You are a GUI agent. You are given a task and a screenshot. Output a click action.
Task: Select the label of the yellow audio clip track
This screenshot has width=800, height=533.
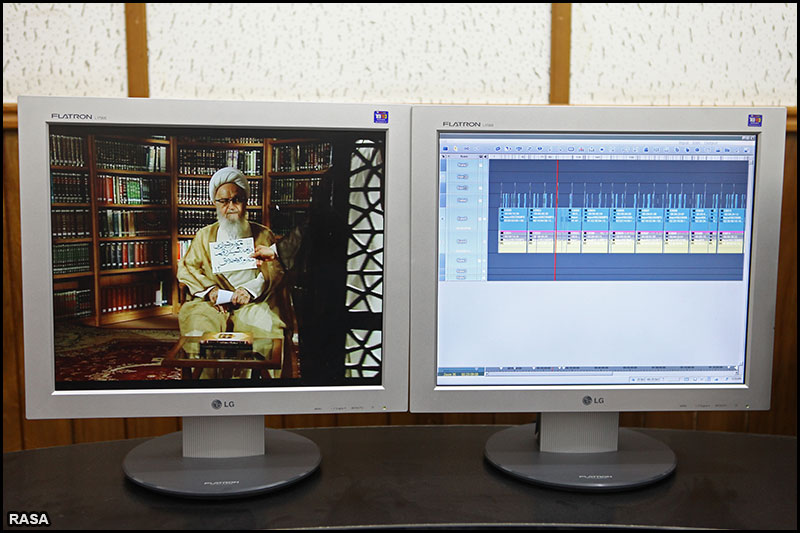click(462, 241)
